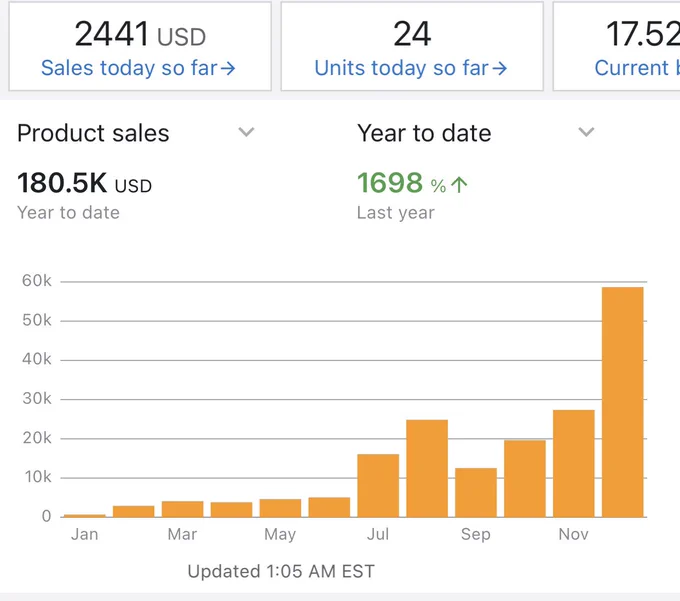Select the Year to date range label
This screenshot has height=601, width=680.
point(424,133)
